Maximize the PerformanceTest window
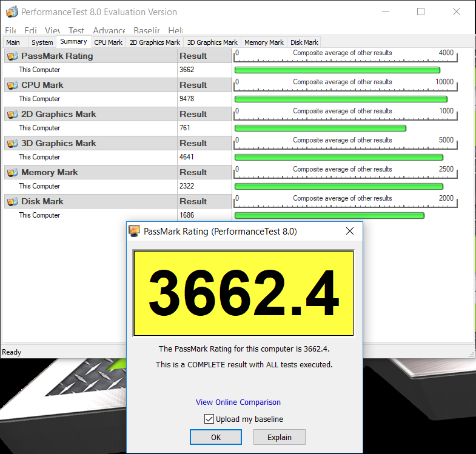The image size is (476, 454). click(421, 12)
